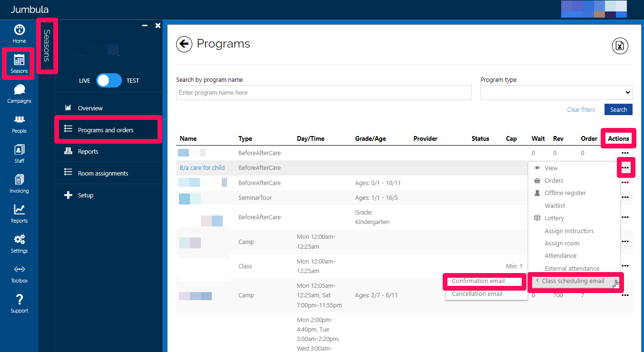
Task: Open Invoicing from the sidebar
Action: click(x=19, y=184)
